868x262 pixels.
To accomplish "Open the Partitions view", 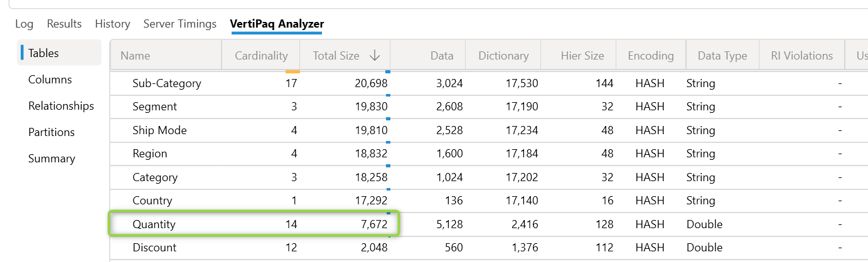I will point(51,132).
